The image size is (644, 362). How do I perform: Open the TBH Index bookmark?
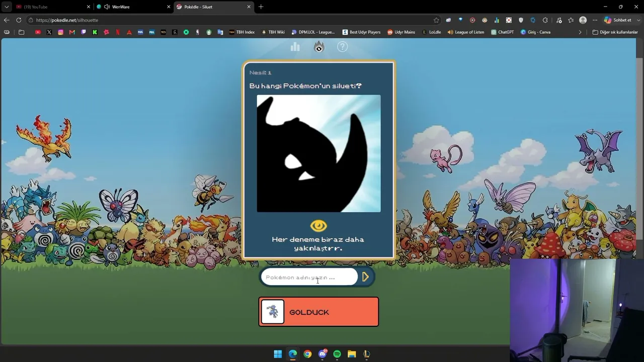(x=242, y=32)
